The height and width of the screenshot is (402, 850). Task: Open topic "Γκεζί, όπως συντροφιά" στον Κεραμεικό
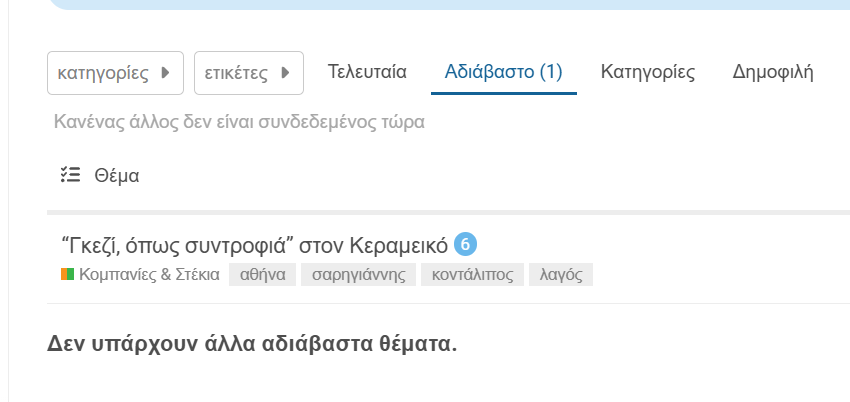pyautogui.click(x=255, y=245)
